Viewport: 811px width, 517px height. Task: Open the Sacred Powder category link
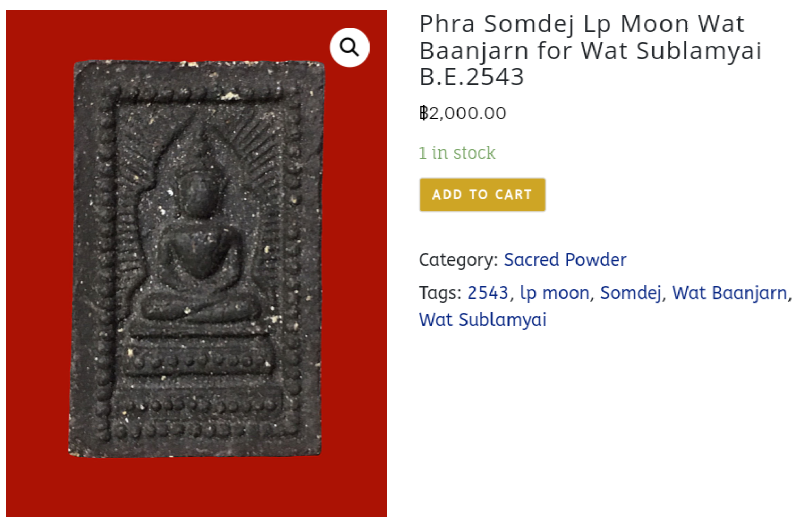point(564,260)
